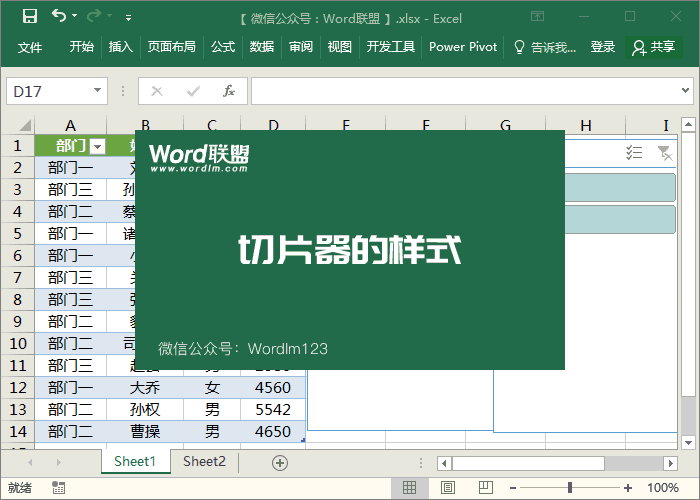The image size is (700, 500).
Task: Switch to Page Break Preview icon
Action: (x=485, y=488)
